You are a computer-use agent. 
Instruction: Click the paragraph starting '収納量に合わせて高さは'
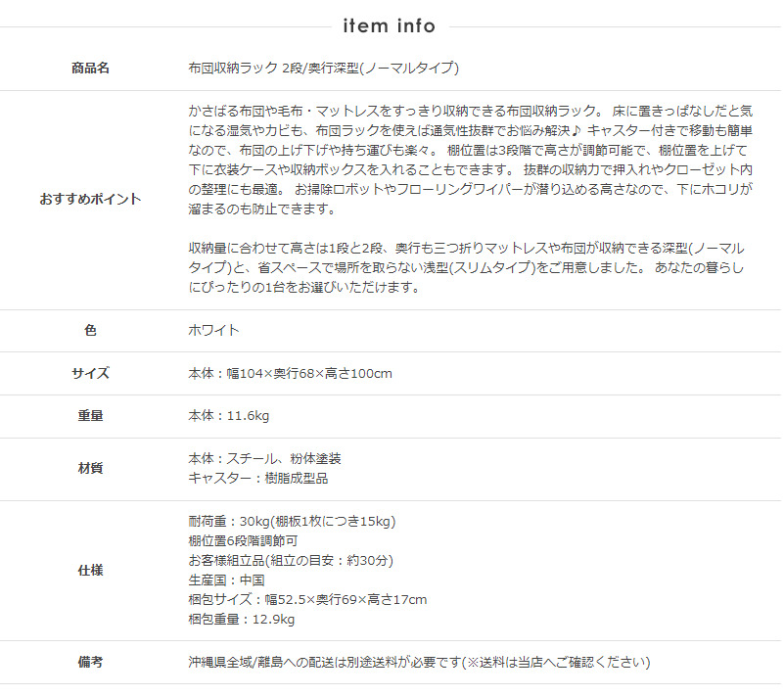[466, 267]
